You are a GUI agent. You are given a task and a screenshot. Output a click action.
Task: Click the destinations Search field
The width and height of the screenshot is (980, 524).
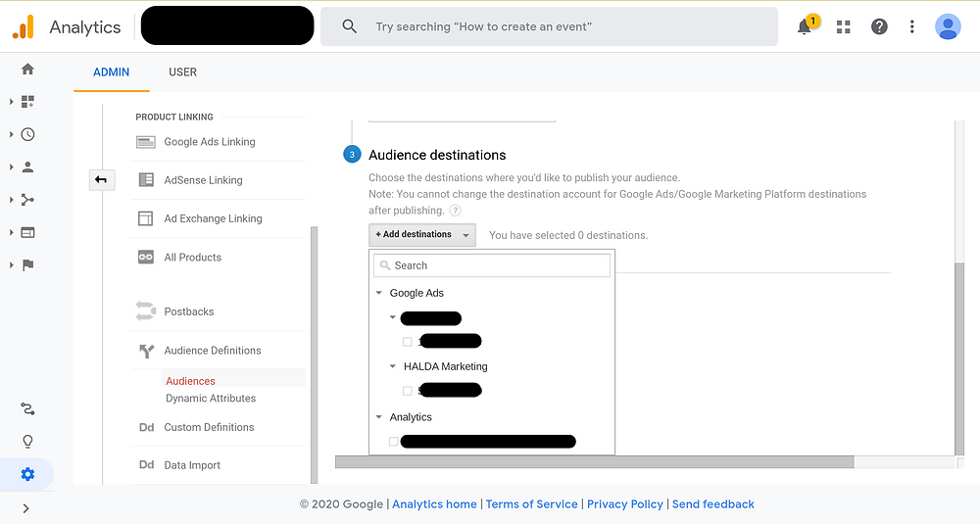[492, 265]
